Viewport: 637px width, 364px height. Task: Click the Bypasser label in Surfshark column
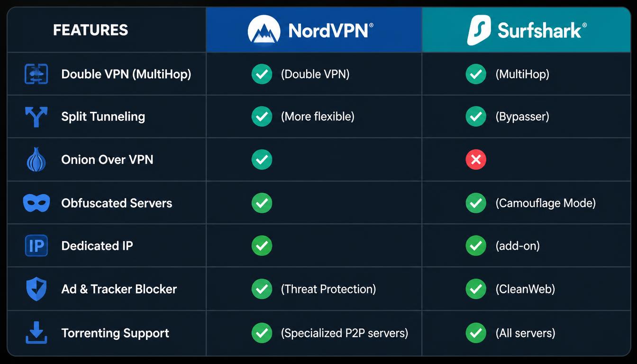click(x=522, y=117)
